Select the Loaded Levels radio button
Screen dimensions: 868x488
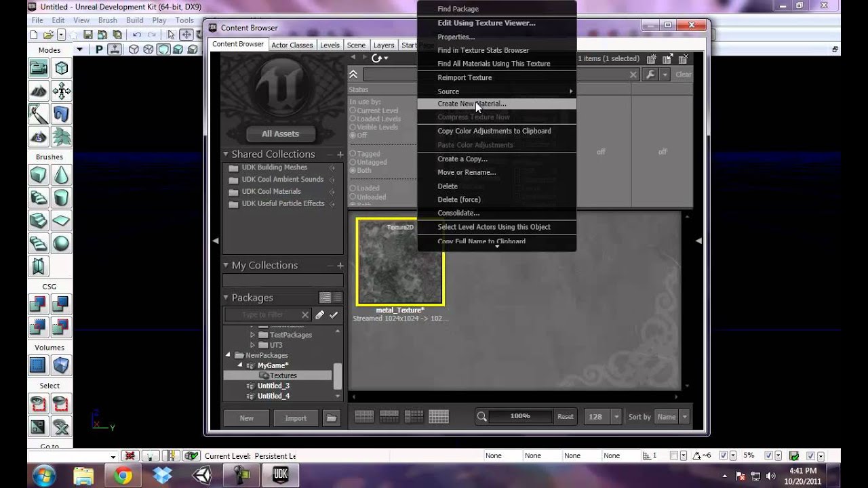click(353, 119)
